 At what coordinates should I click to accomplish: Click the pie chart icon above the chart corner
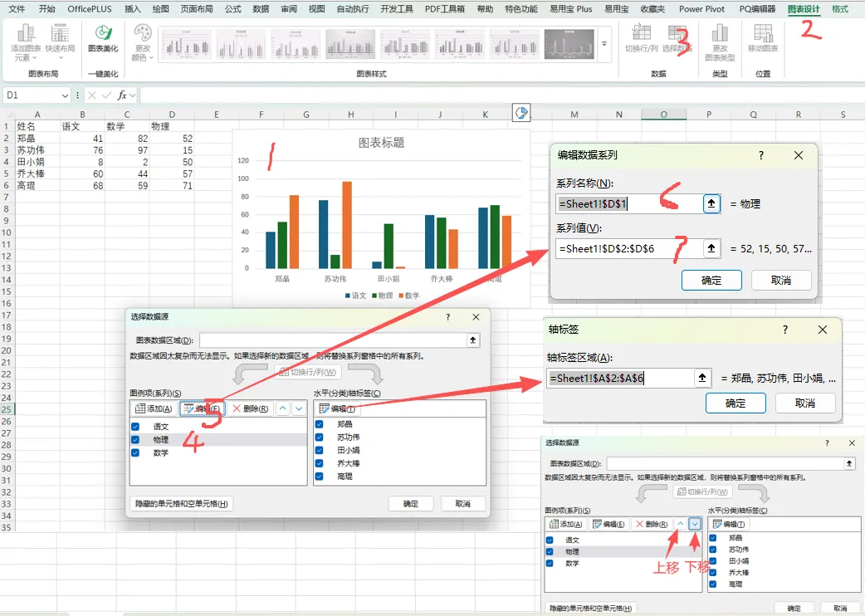(520, 113)
